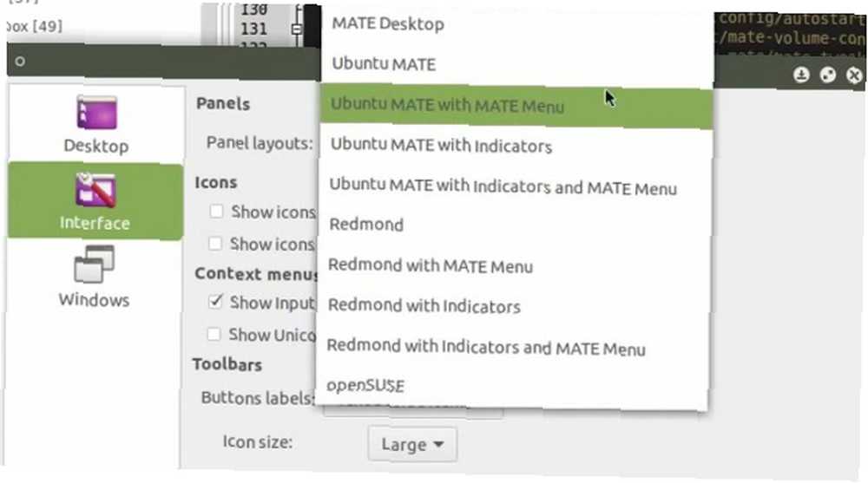Image resolution: width=868 pixels, height=483 pixels.
Task: Close the MATE Tweak window
Action: [x=854, y=75]
